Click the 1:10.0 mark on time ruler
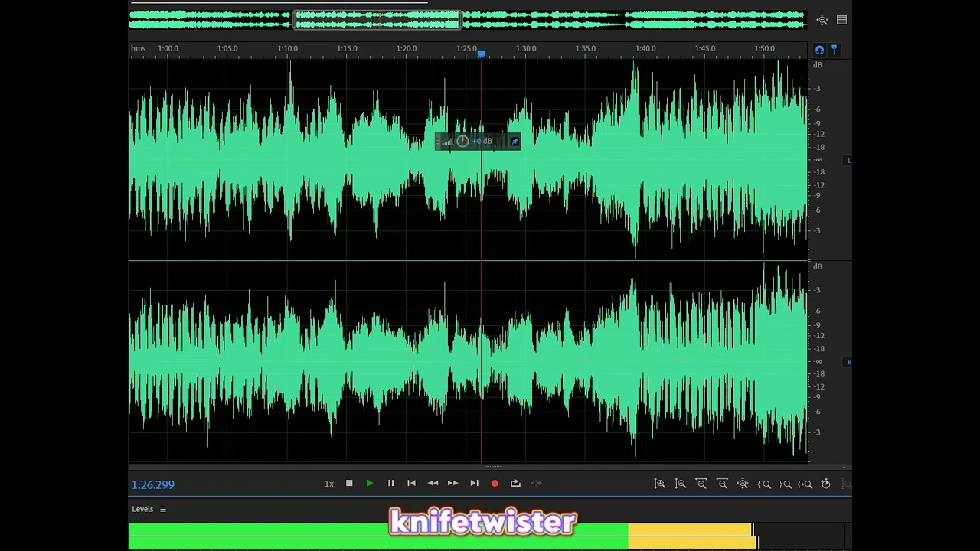Screen dimensions: 980x551 (287, 48)
